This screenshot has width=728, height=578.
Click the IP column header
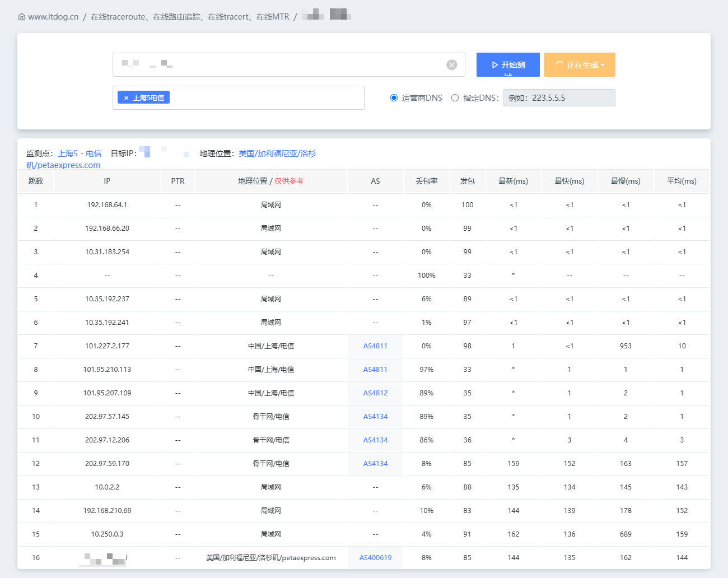[107, 181]
